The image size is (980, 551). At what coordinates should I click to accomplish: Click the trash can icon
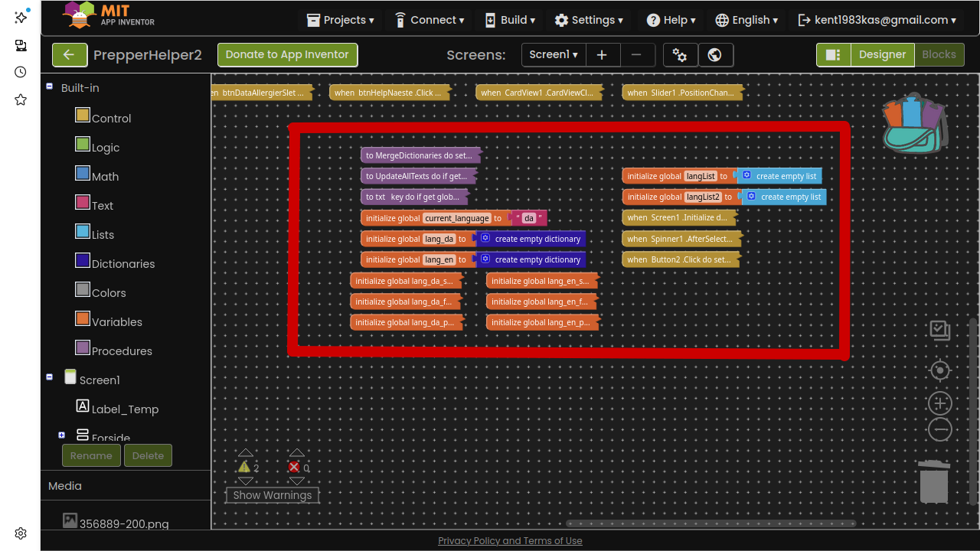934,482
